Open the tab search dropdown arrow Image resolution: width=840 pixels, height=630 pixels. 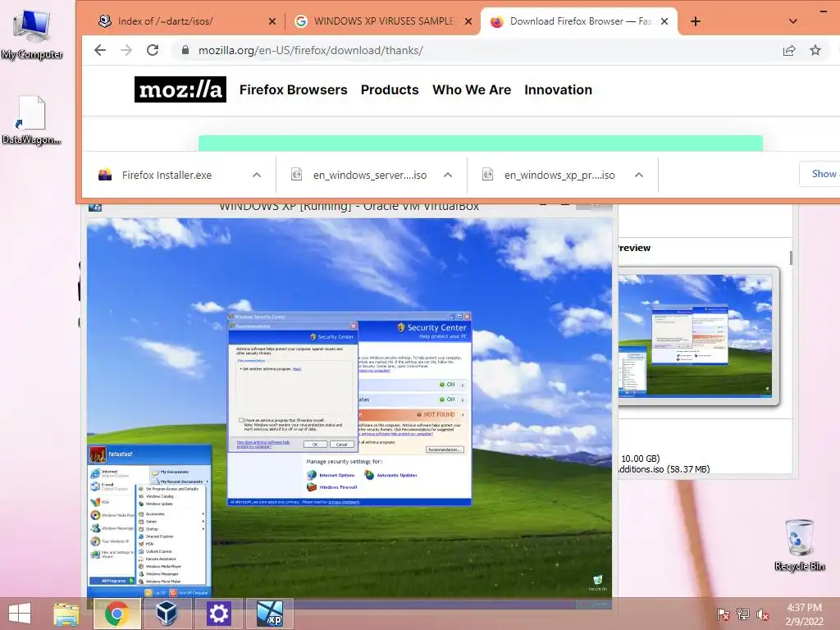793,21
